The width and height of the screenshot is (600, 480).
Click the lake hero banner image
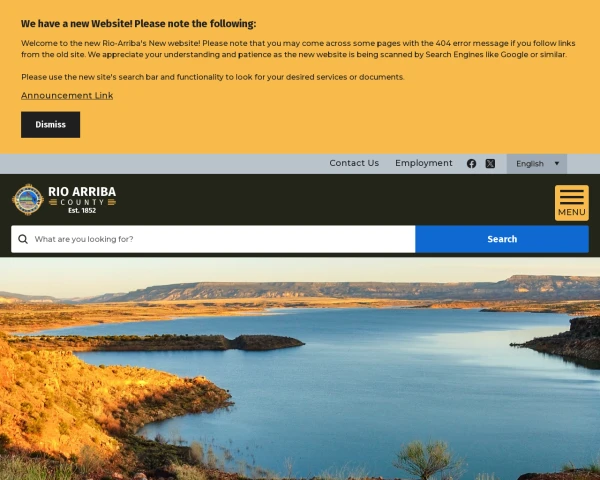pos(300,369)
